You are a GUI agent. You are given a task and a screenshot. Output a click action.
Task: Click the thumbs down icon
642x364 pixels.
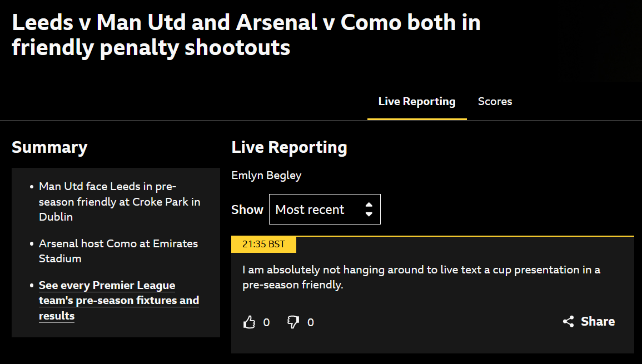tap(293, 322)
